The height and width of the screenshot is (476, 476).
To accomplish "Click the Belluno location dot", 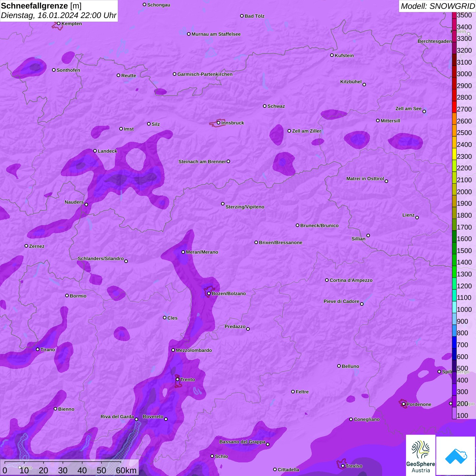I will 339,366.
